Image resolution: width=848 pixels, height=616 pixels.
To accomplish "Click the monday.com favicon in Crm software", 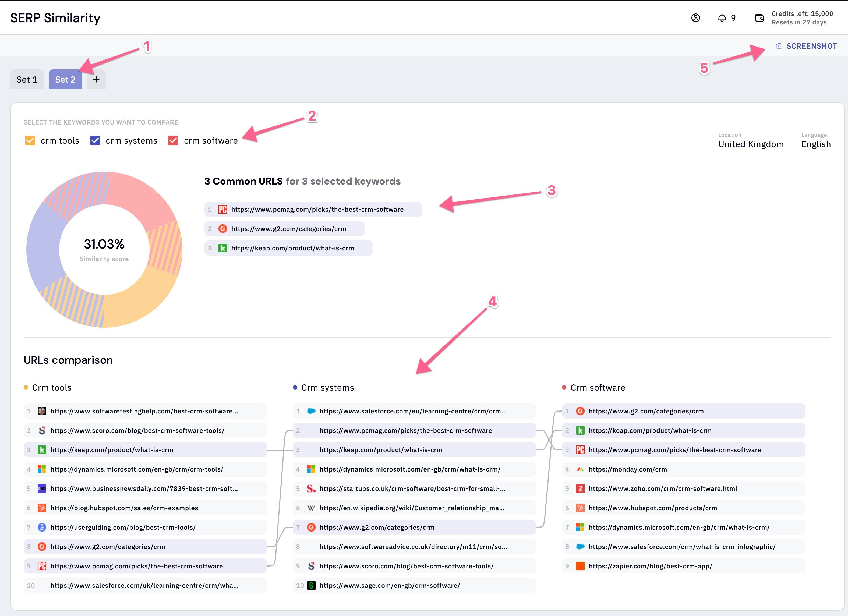I will 580,469.
